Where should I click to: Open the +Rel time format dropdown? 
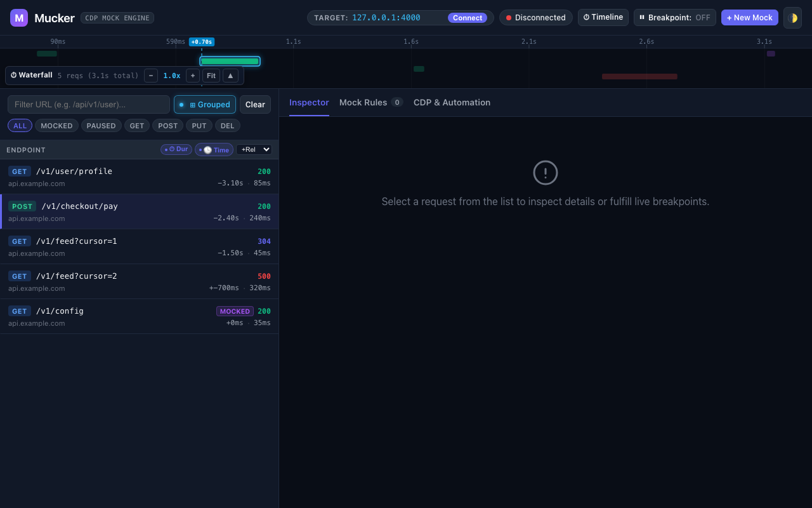254,149
